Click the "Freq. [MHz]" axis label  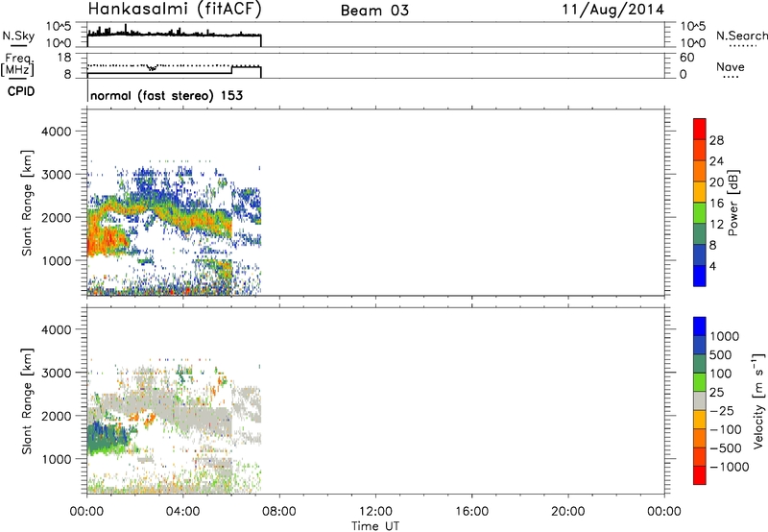pyautogui.click(x=17, y=65)
